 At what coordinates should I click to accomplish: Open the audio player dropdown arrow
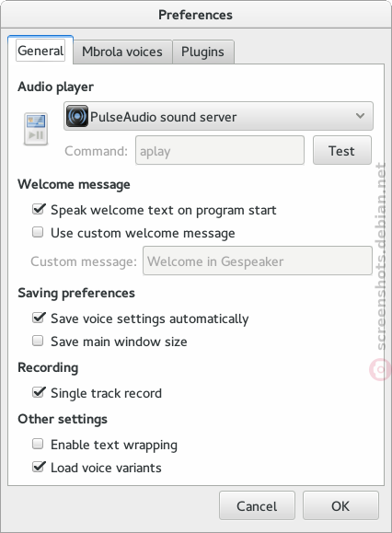360,116
